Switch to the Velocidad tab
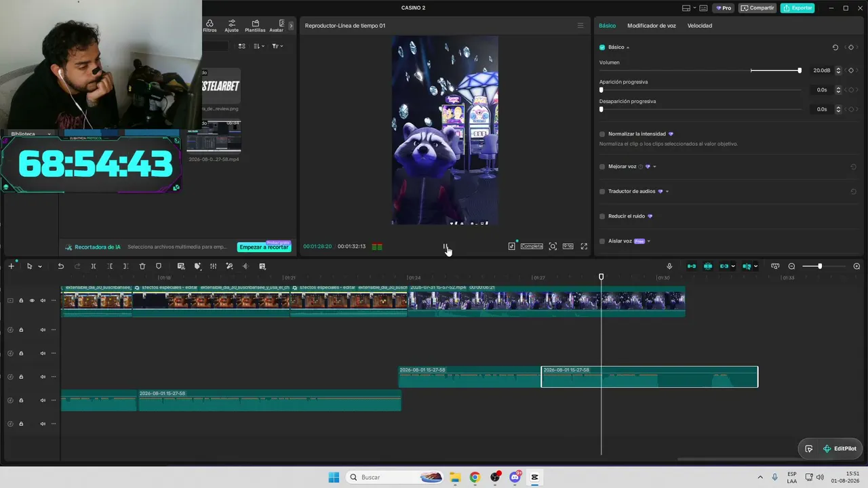 tap(700, 26)
